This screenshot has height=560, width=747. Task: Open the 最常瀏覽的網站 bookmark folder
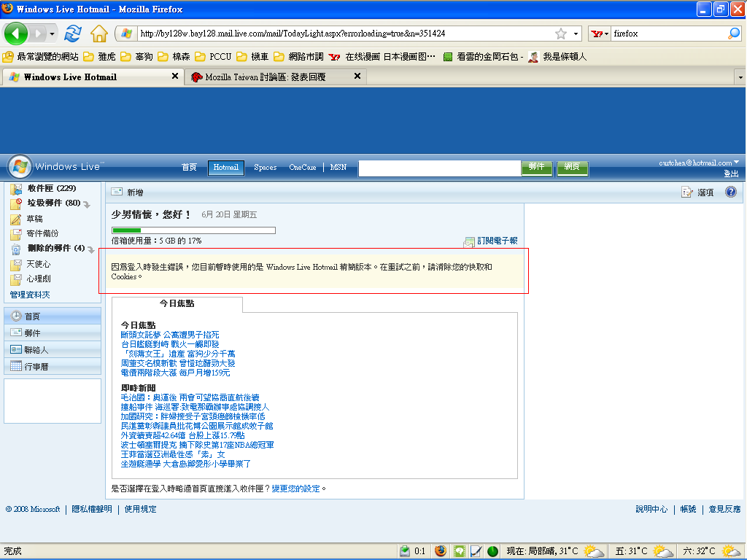tap(41, 57)
